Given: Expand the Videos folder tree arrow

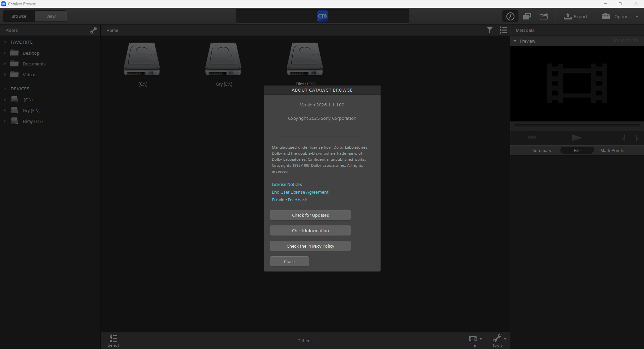Looking at the screenshot, I should tap(5, 74).
